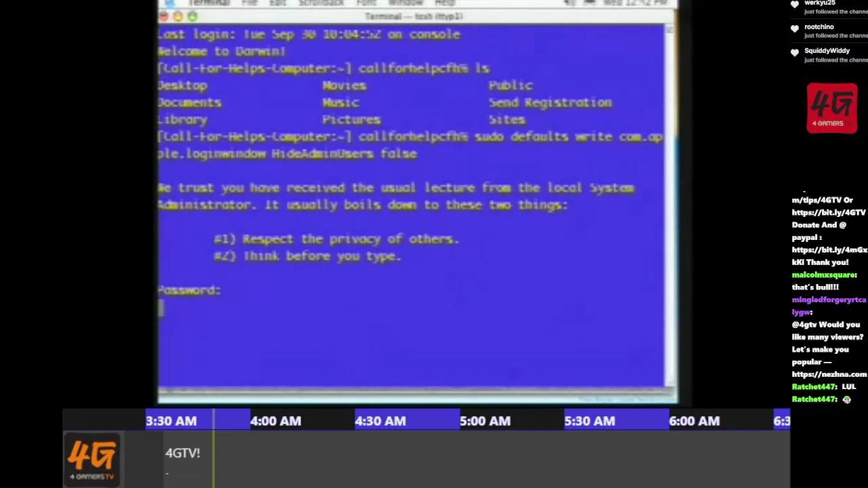Click the 'Last login' line in Terminal
The height and width of the screenshot is (488, 868).
pos(309,34)
